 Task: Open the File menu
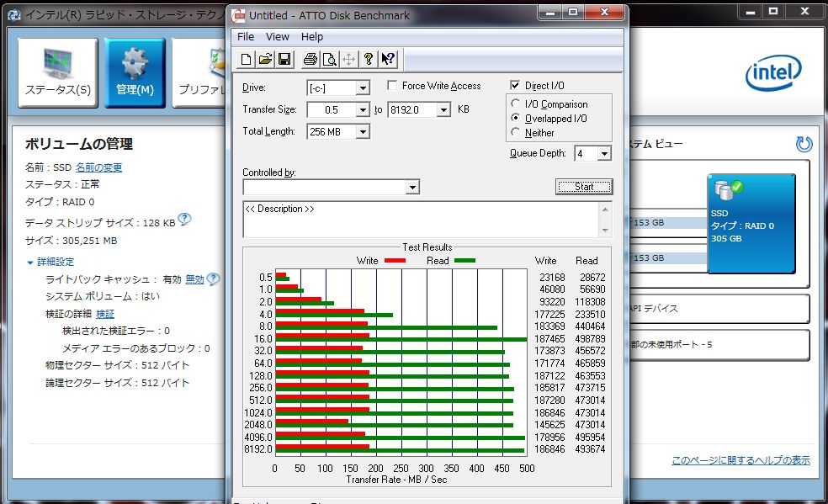click(x=246, y=37)
